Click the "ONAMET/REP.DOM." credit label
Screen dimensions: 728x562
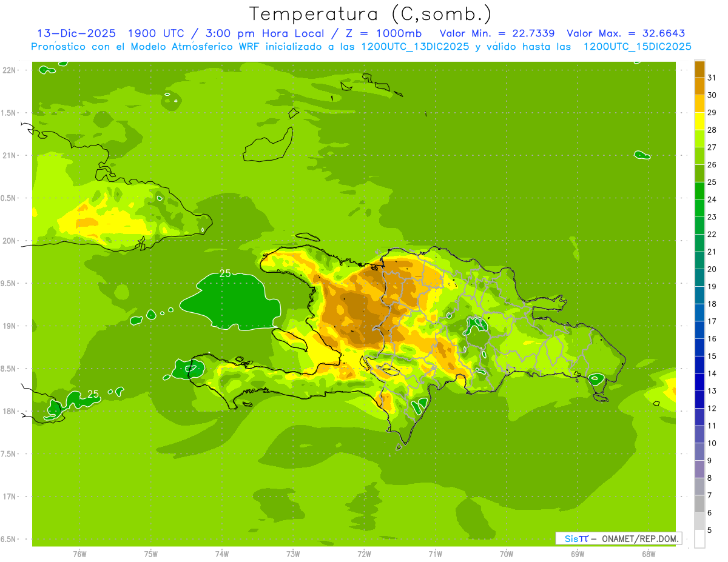point(640,538)
